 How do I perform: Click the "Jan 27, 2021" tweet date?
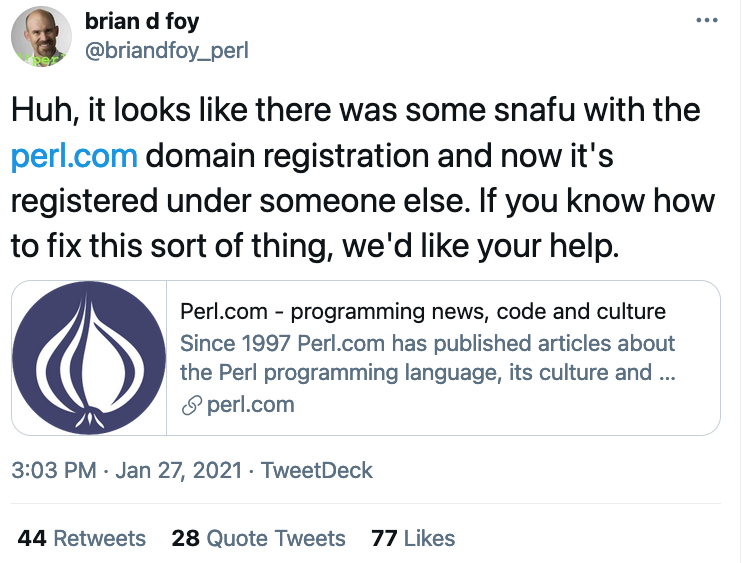(x=179, y=470)
